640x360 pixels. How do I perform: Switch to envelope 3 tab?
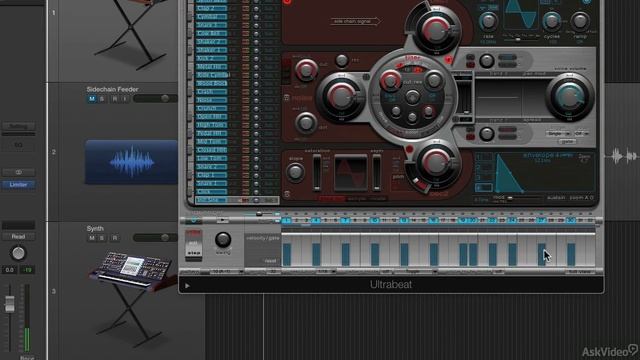(484, 178)
